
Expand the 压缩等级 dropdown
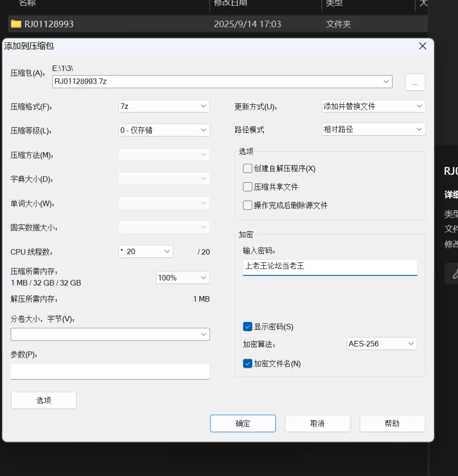(x=164, y=130)
